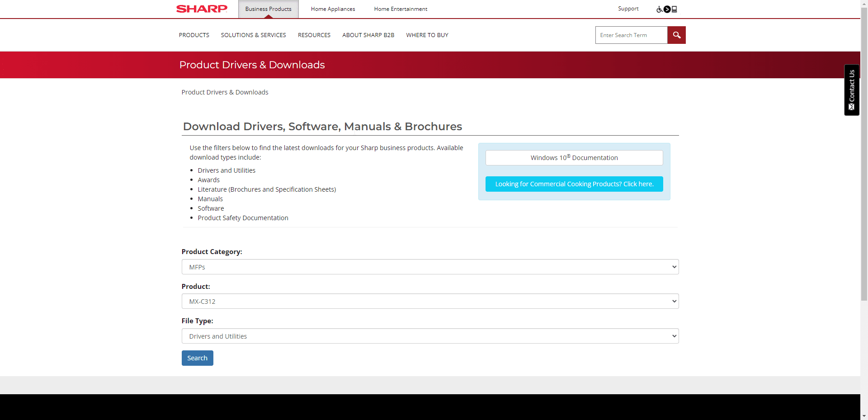
Task: Expand the Product Category dropdown
Action: 430,267
